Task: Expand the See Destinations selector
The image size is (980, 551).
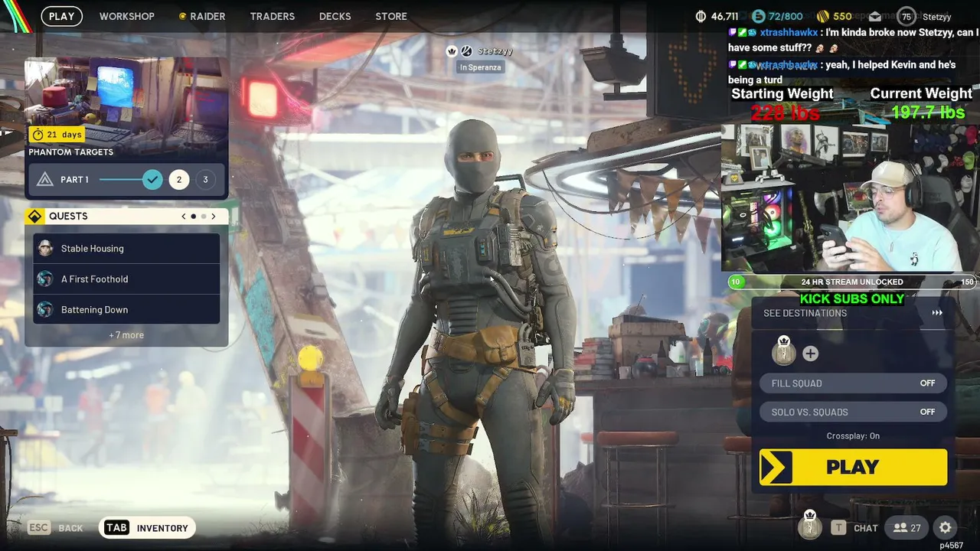Action: click(853, 313)
